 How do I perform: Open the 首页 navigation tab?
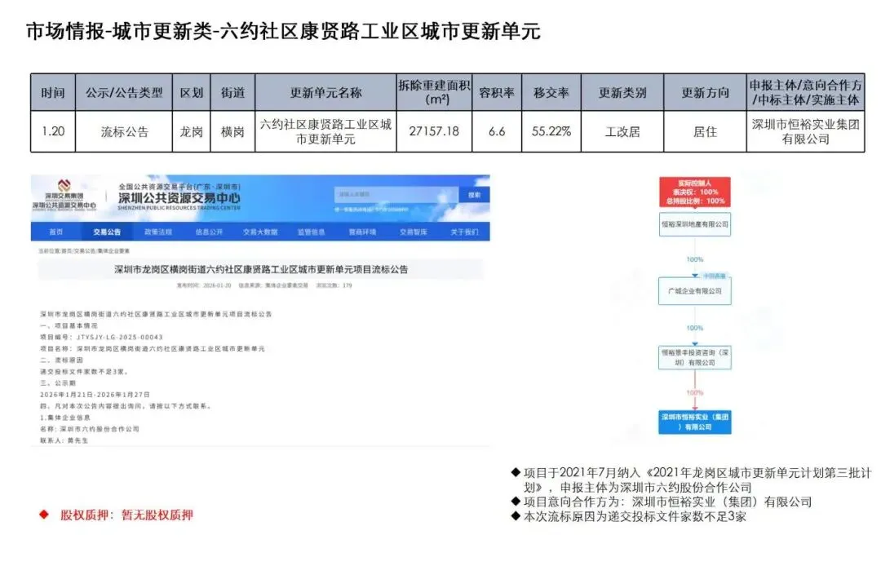point(56,232)
